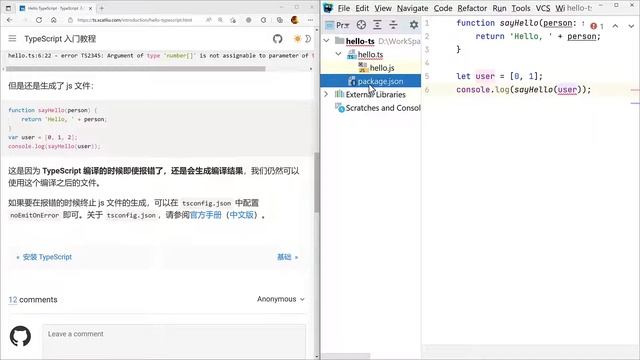Click the Collapse All icon in Project panel

click(x=393, y=25)
